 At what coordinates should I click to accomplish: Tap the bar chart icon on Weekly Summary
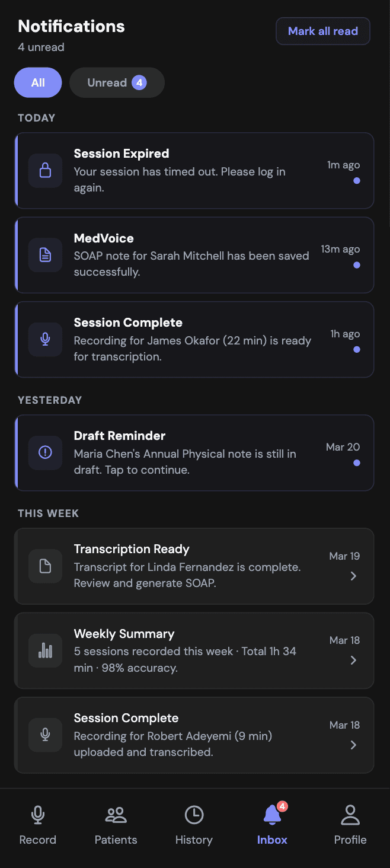[x=45, y=650]
